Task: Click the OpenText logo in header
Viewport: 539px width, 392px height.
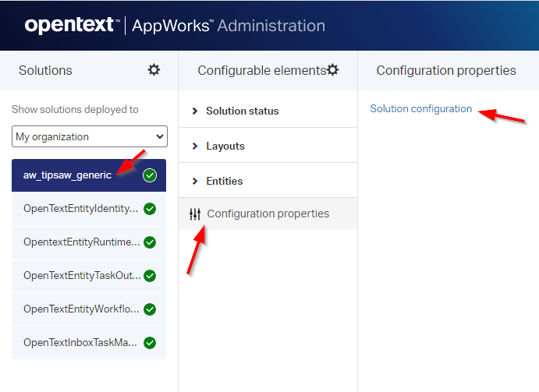Action: point(71,26)
